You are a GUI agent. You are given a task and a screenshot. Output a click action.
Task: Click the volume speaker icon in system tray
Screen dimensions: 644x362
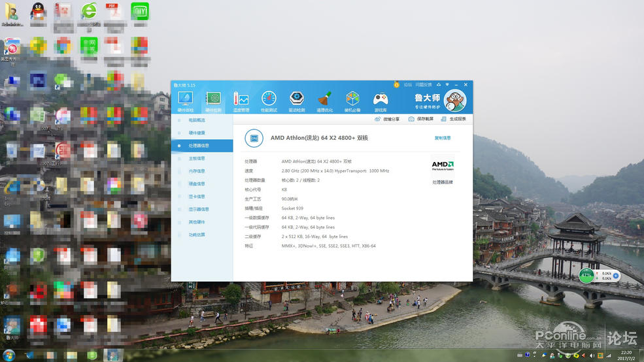[x=592, y=355]
